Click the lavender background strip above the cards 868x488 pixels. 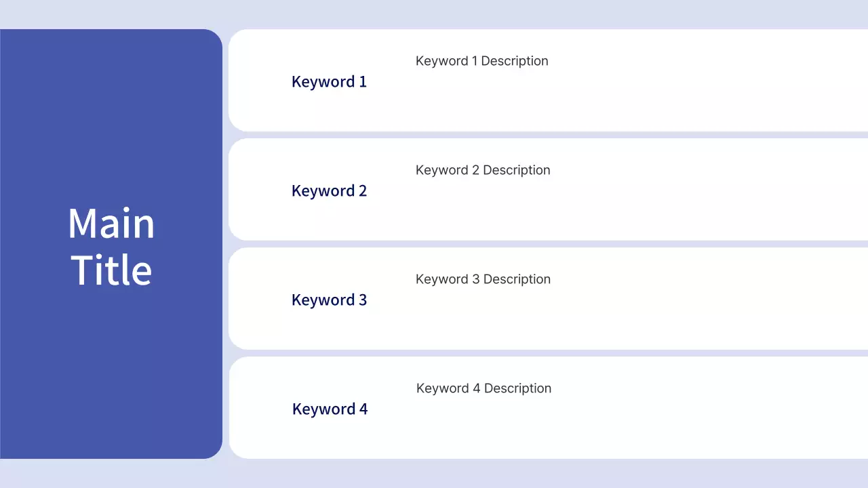click(434, 14)
